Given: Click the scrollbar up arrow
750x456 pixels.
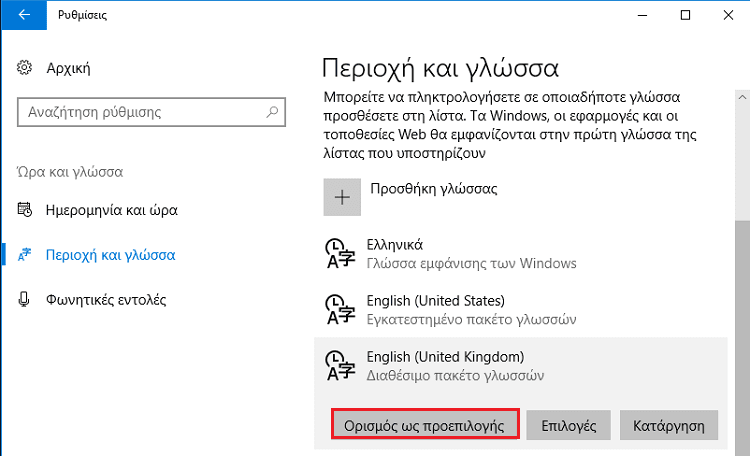Looking at the screenshot, I should click(x=742, y=97).
